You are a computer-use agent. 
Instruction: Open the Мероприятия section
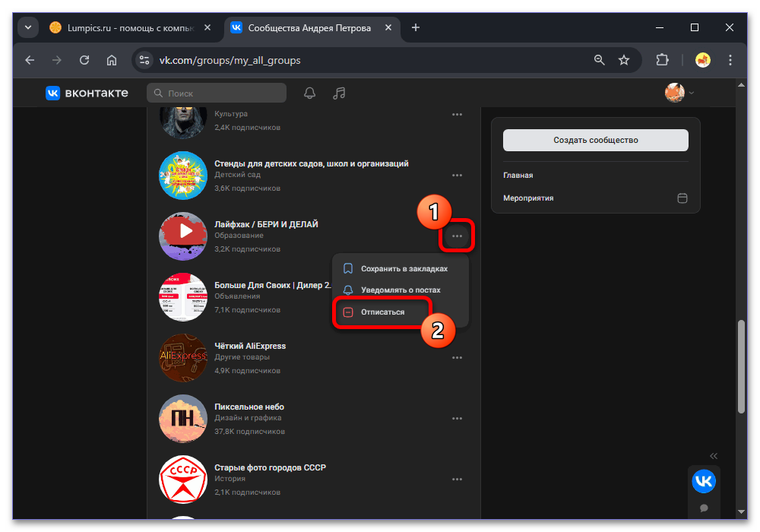[x=528, y=198]
